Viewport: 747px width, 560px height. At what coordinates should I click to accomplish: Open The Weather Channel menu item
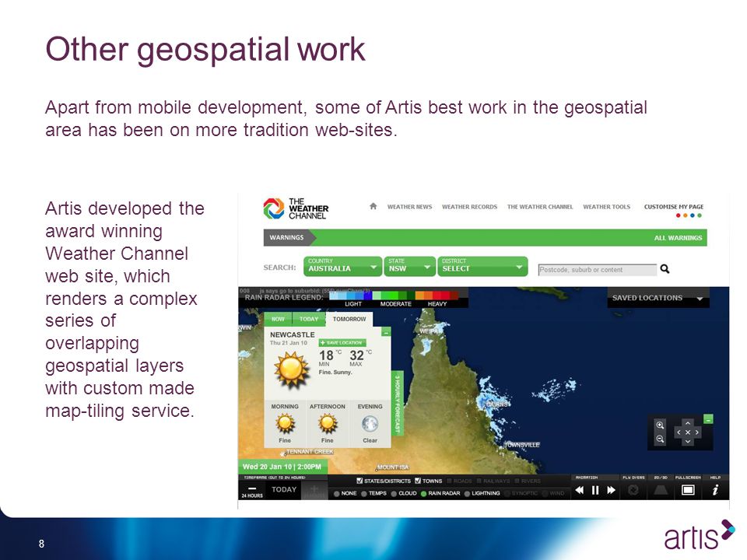pos(540,207)
